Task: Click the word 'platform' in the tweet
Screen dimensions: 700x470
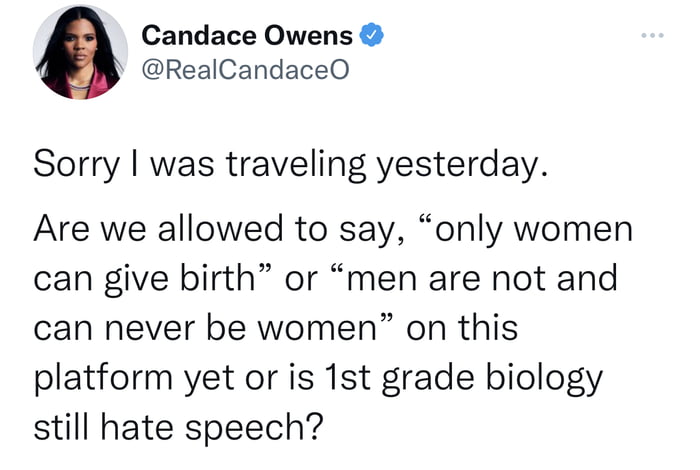Action: coord(103,379)
